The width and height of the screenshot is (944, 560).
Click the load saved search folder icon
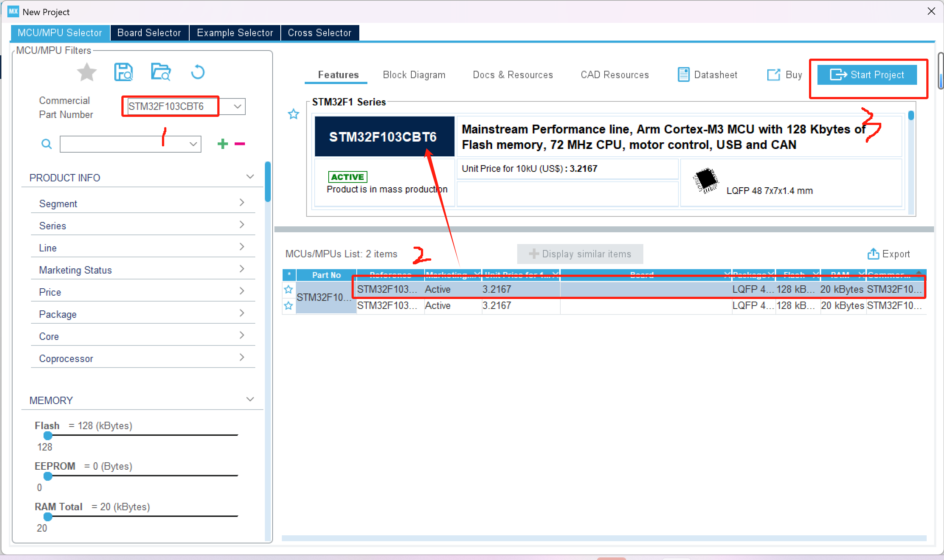pos(161,72)
